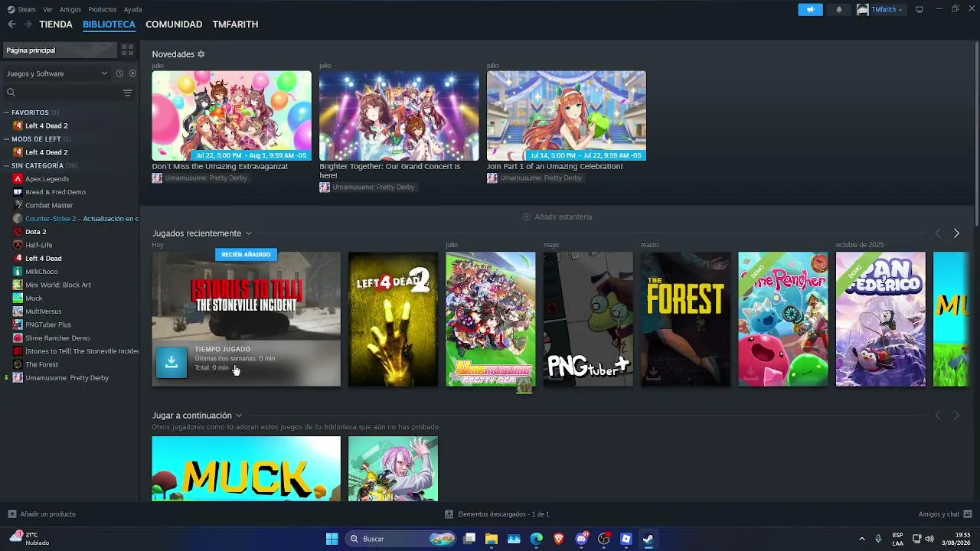Open the MUCK cover in Jugar a continuación
Image resolution: width=980 pixels, height=551 pixels.
click(x=247, y=468)
